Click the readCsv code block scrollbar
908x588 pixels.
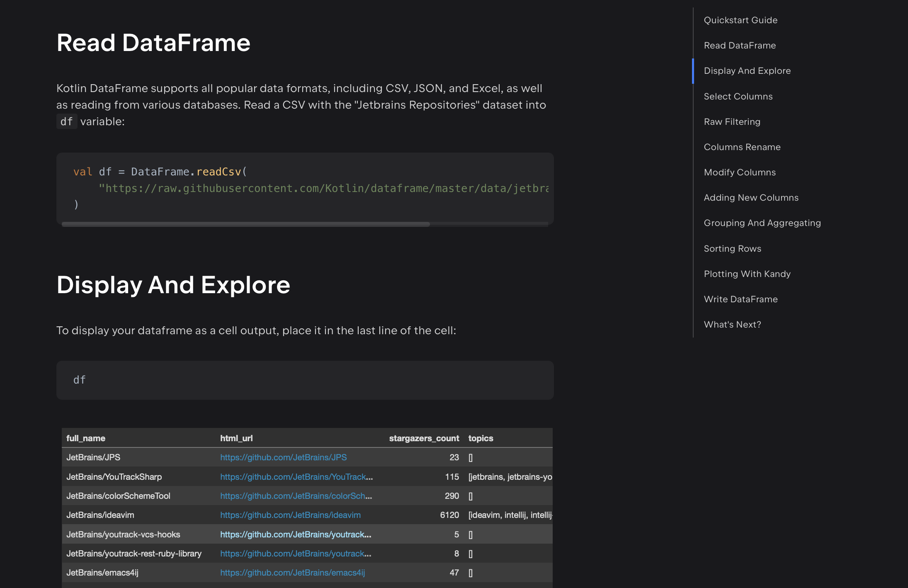click(245, 224)
